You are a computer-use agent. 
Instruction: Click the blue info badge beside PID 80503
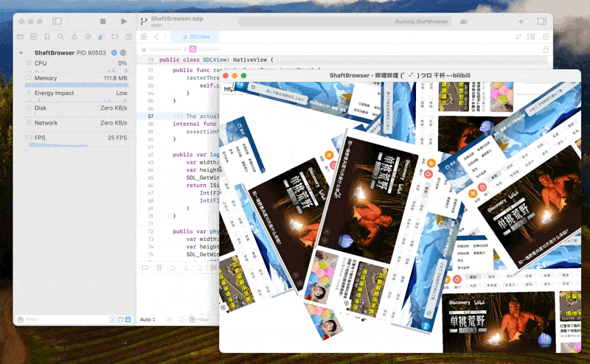114,52
